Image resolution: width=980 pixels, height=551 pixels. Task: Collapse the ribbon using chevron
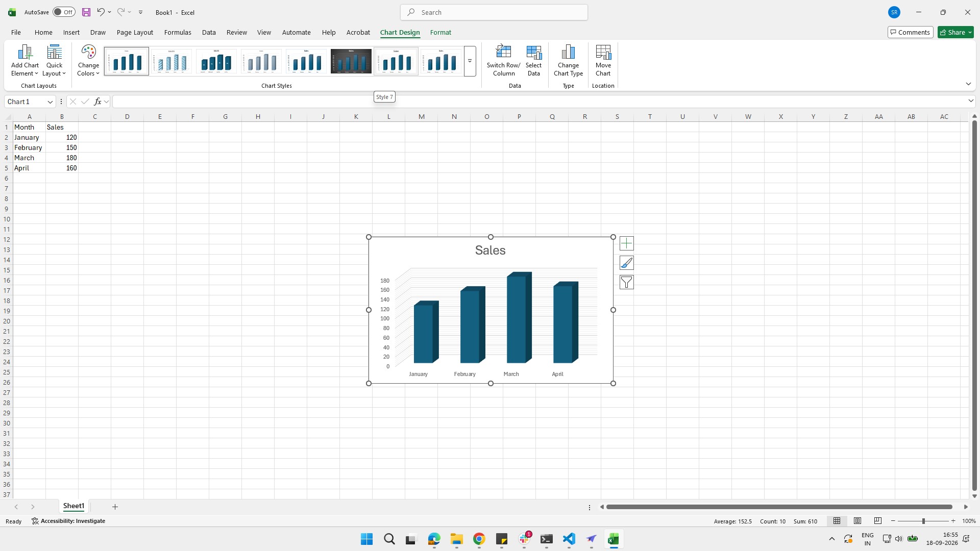click(x=968, y=84)
